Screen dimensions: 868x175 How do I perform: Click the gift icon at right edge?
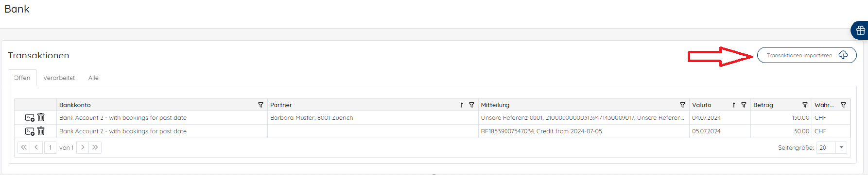pos(860,31)
